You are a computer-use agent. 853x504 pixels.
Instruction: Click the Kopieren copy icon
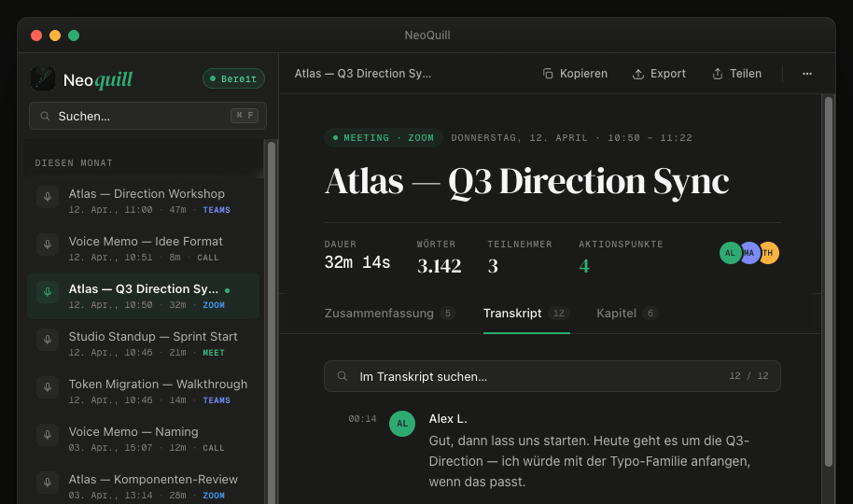(x=548, y=74)
